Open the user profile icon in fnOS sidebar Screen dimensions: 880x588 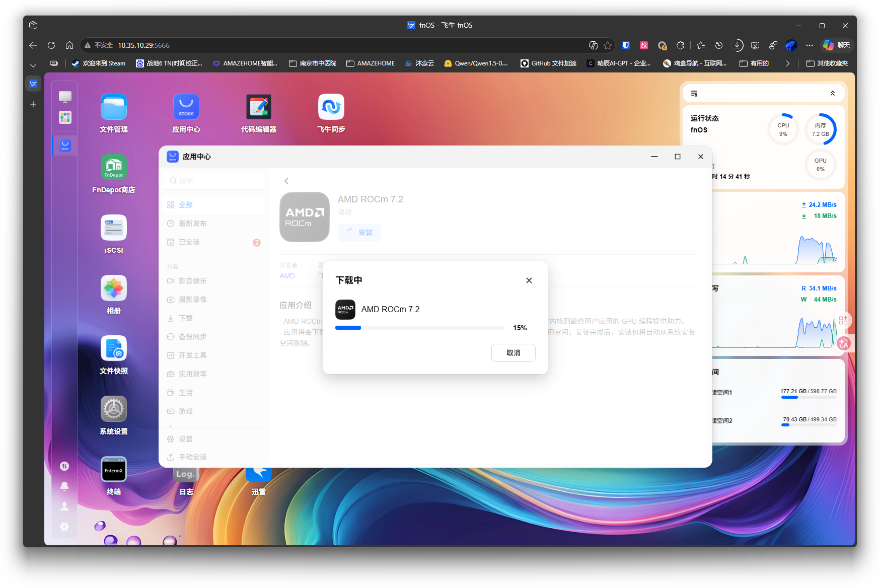64,506
